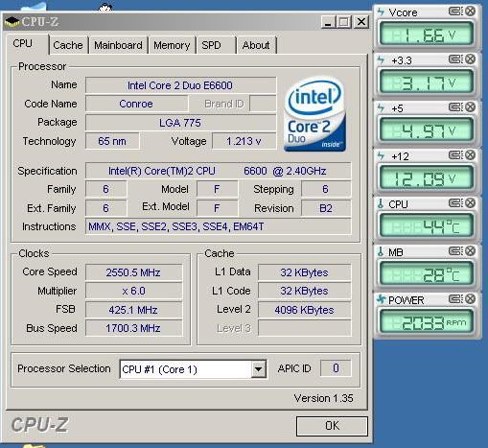The image size is (488, 448).
Task: Click the Specification field text
Action: [218, 171]
